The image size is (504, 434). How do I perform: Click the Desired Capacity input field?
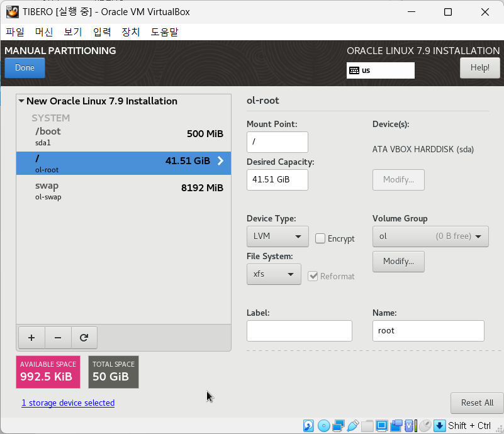[277, 180]
